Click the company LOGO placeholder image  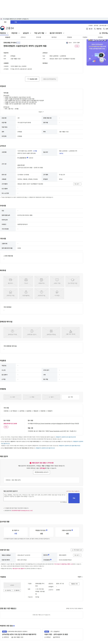click(x=12, y=585)
